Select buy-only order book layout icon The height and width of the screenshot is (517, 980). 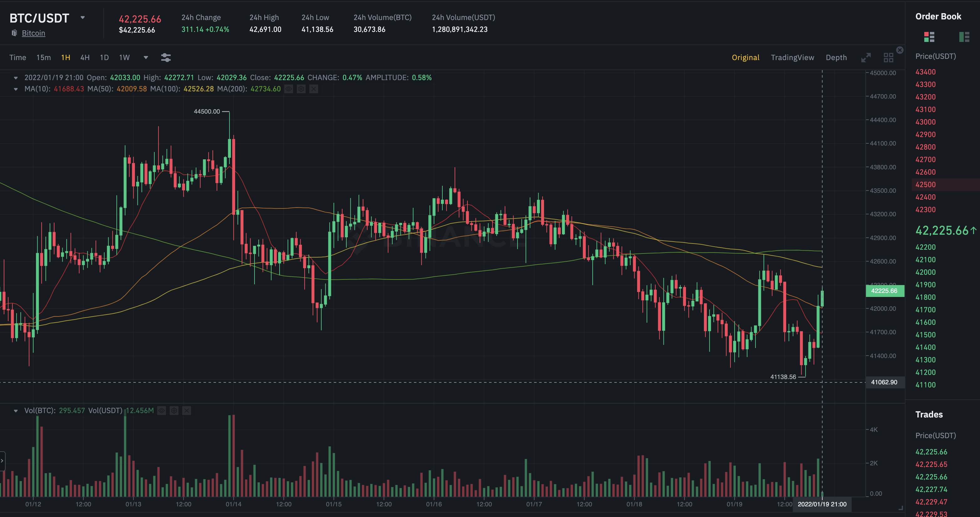[x=964, y=37]
